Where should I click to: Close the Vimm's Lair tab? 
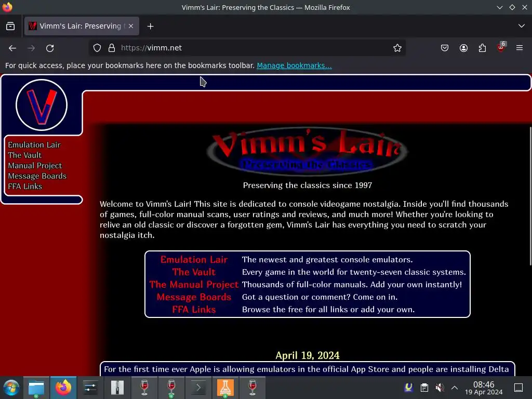click(131, 26)
